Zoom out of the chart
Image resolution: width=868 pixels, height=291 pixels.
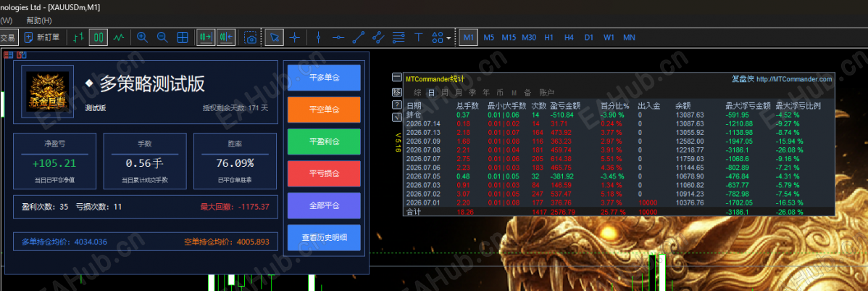point(162,37)
